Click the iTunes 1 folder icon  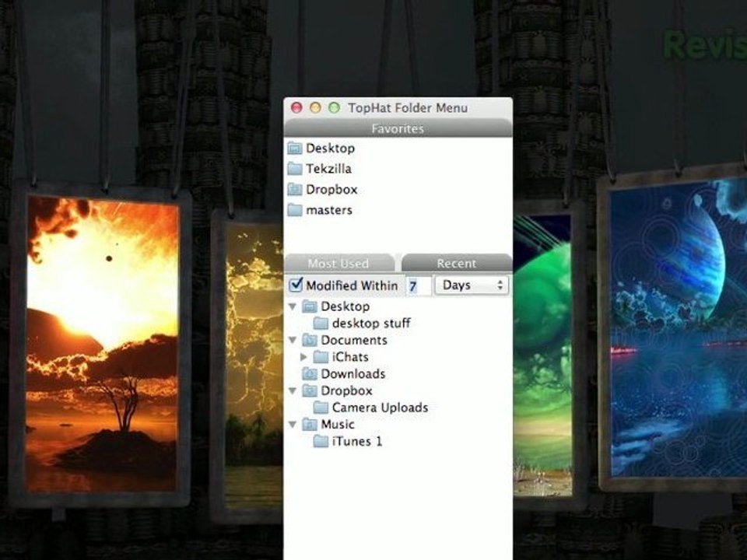click(x=321, y=442)
